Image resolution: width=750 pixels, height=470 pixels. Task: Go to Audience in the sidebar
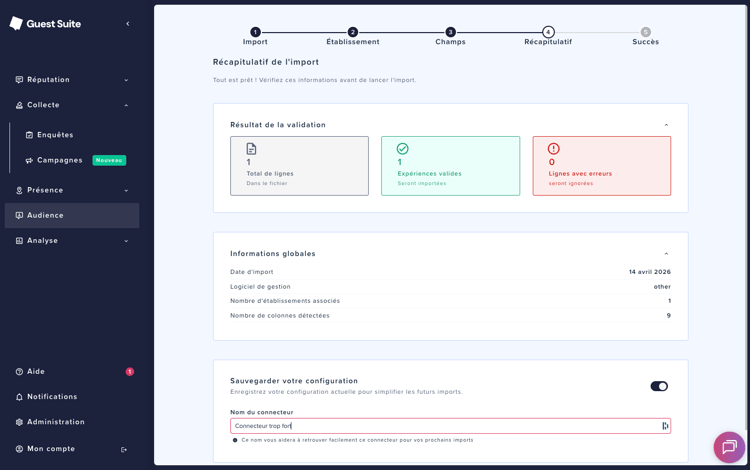coord(46,215)
